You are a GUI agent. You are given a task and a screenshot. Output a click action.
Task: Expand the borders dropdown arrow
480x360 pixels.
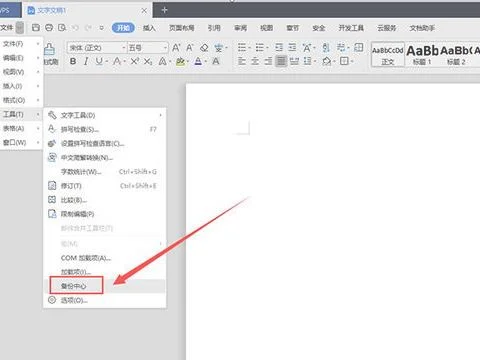pos(352,62)
